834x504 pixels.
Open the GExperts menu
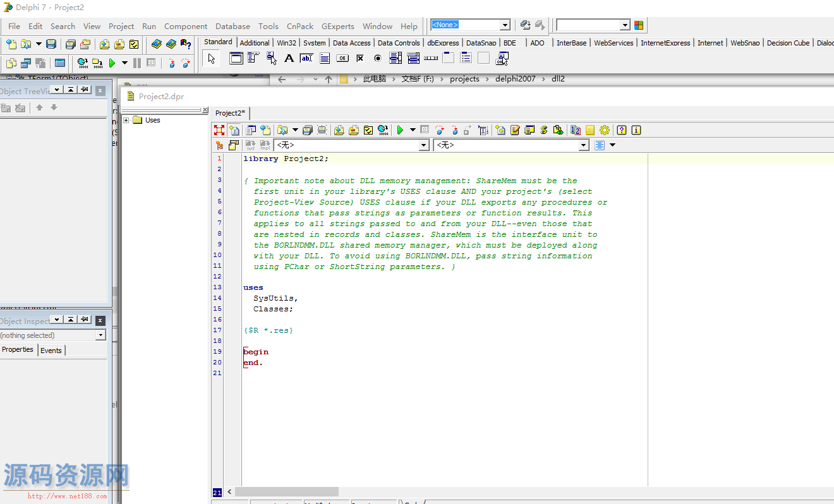[338, 26]
